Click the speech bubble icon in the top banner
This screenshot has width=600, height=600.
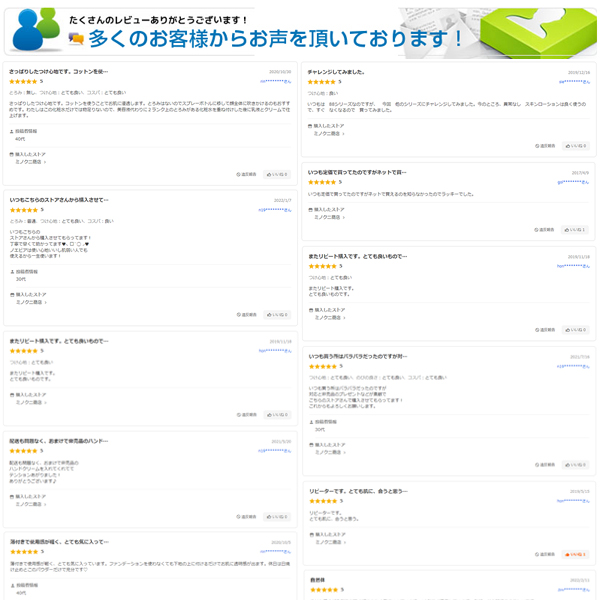[x=75, y=37]
